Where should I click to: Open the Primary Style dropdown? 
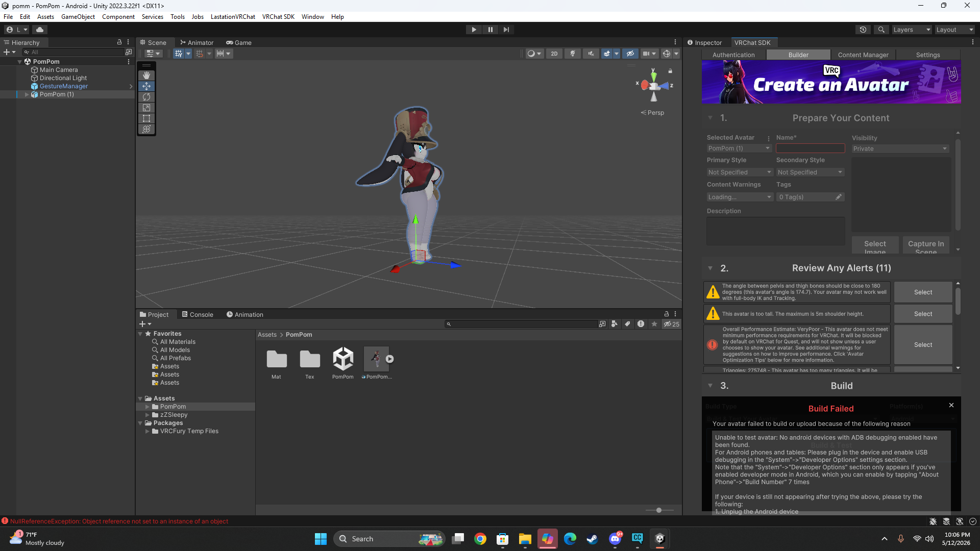[x=739, y=172]
